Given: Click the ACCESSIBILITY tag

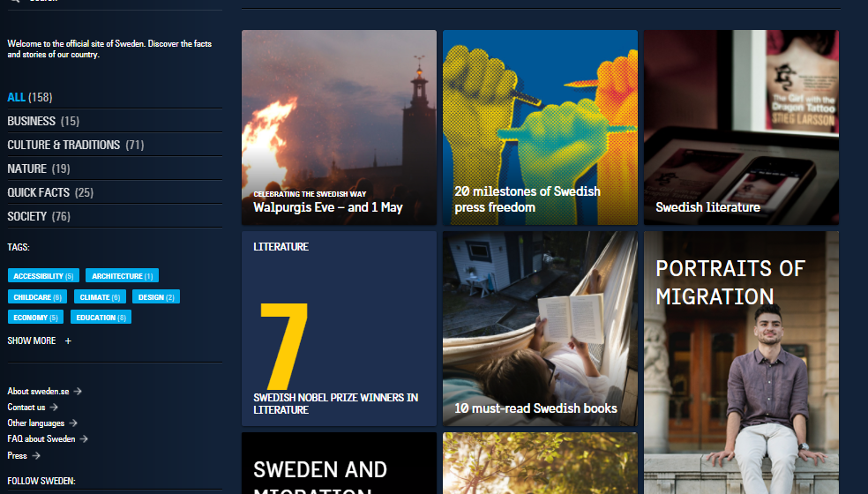Looking at the screenshot, I should 44,276.
